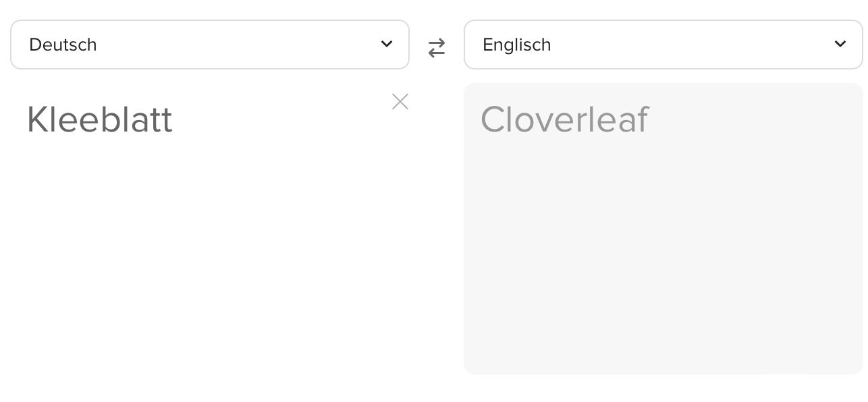
Task: Change the input language from Deutsch
Action: tap(209, 45)
